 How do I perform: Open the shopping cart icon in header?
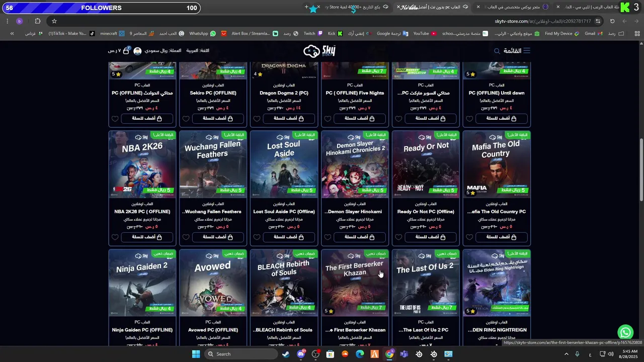click(126, 51)
